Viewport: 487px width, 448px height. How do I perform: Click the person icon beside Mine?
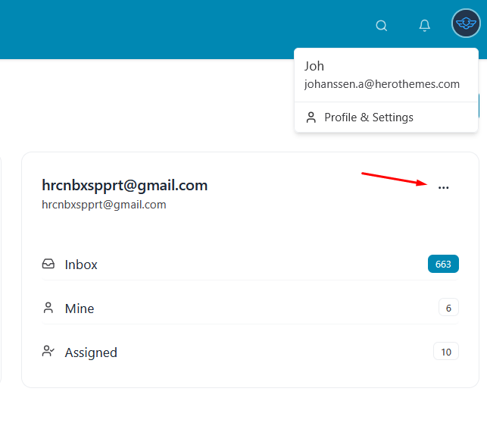click(48, 309)
